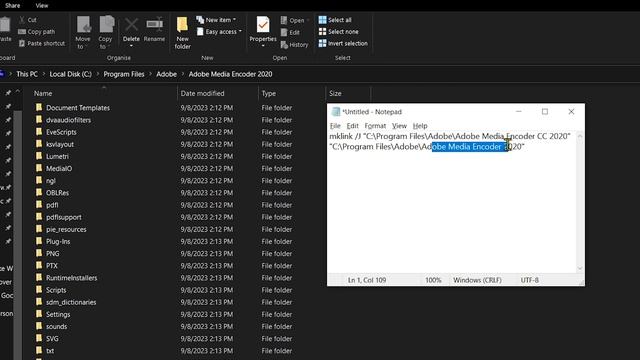This screenshot has height=360, width=640.
Task: Select the PNG folder
Action: [x=53, y=253]
